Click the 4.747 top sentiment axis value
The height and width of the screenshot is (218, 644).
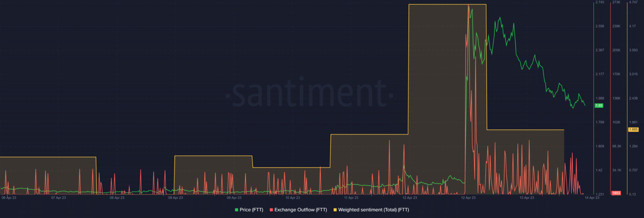[633, 3]
